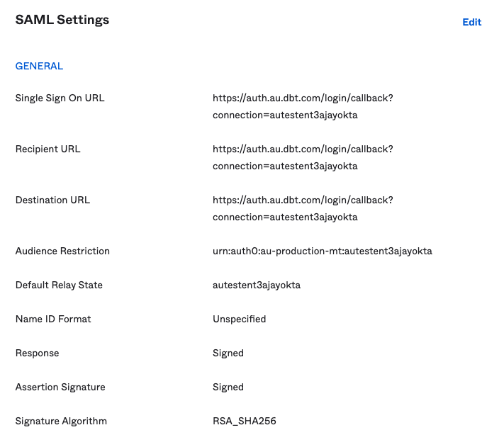Click the Destination URL callback value
The height and width of the screenshot is (430, 504).
(303, 208)
